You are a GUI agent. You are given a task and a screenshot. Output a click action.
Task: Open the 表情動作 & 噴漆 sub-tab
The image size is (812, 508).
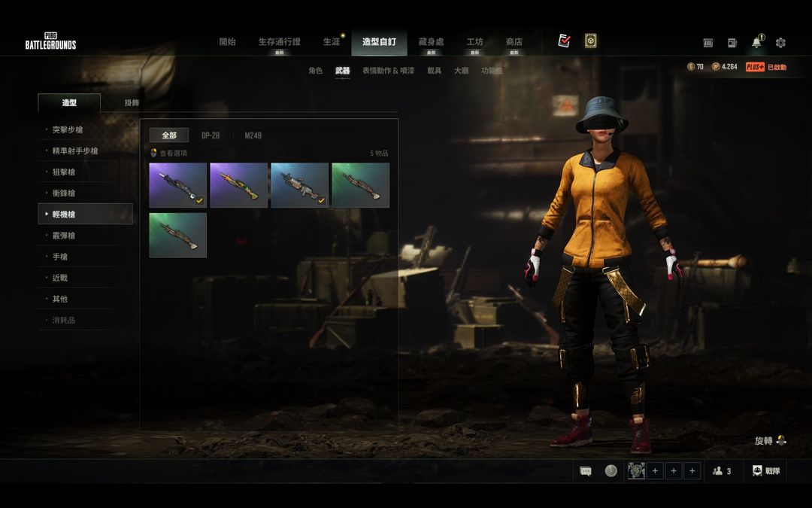[x=389, y=71]
